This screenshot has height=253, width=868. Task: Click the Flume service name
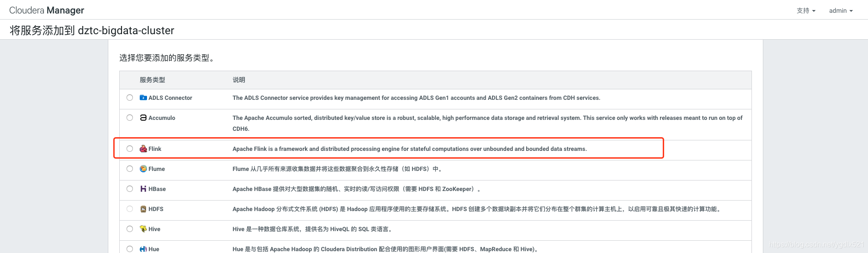pos(157,169)
